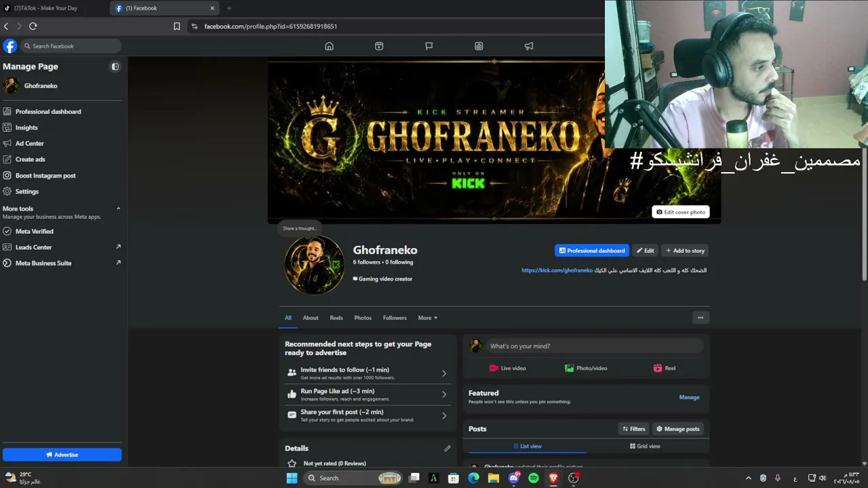Collapse the More tools section
Screen dimensions: 868x488
(x=119, y=209)
